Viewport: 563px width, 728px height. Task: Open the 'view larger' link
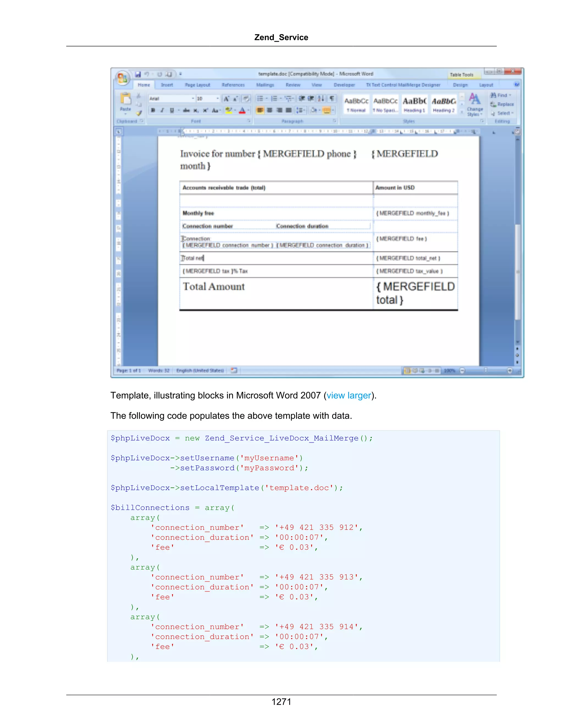click(x=349, y=395)
